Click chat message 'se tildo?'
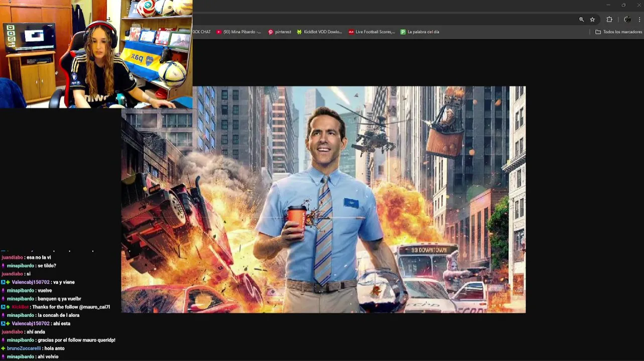Image resolution: width=644 pixels, height=361 pixels. [x=47, y=266]
